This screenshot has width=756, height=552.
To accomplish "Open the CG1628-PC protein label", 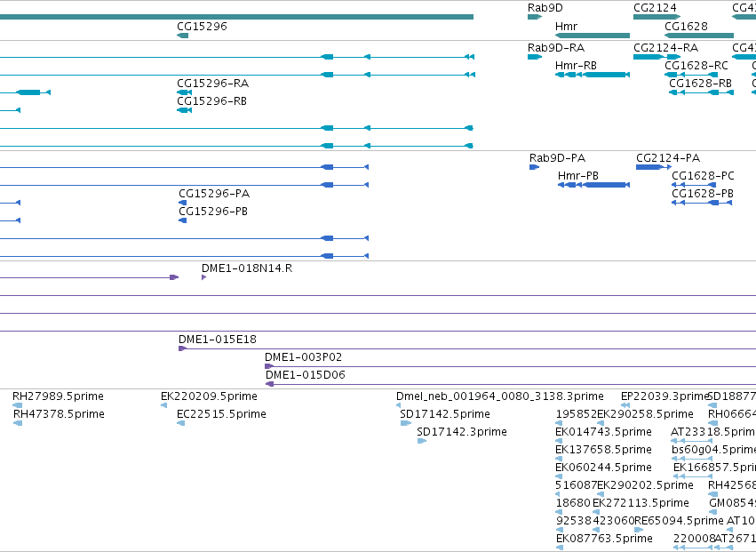I will pyautogui.click(x=703, y=176).
